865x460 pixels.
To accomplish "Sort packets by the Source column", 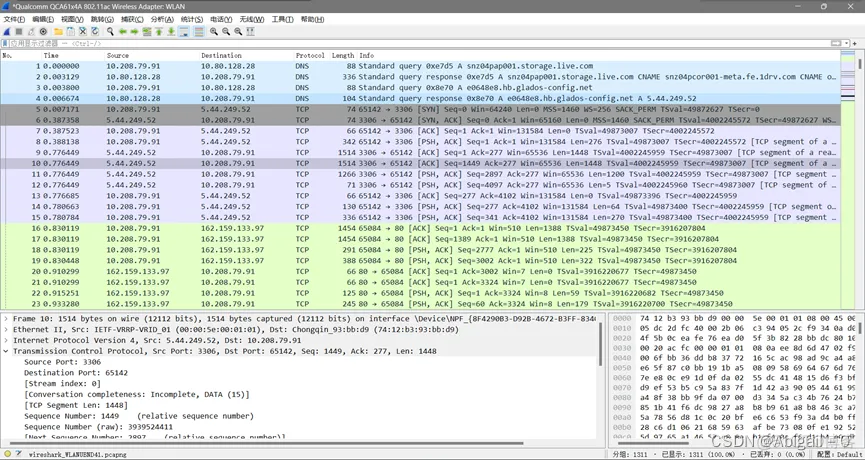I will (x=152, y=56).
